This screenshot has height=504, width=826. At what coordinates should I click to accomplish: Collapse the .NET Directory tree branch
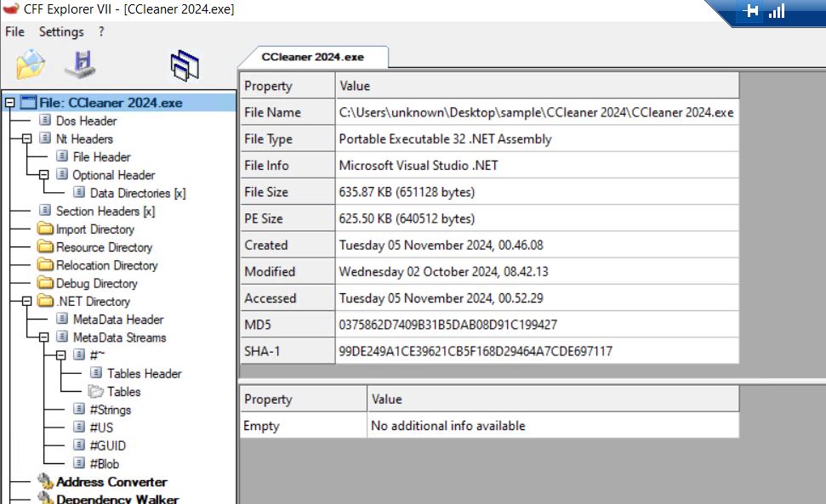coord(27,302)
